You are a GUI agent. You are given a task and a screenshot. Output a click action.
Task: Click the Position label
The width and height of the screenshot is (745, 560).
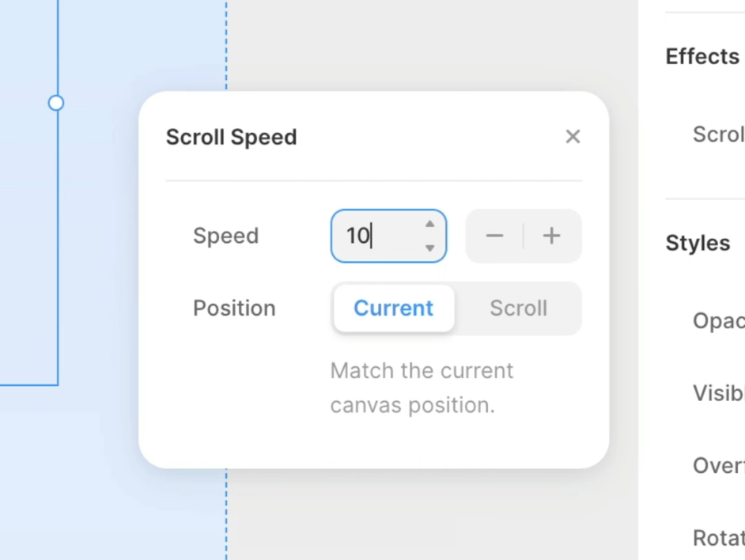pyautogui.click(x=234, y=308)
